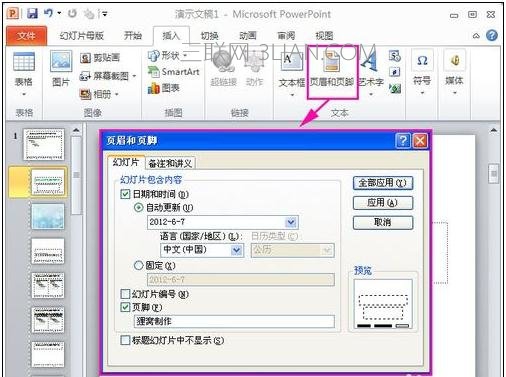
Task: Select the 幻灯片 tab in the dialog
Action: (x=126, y=163)
